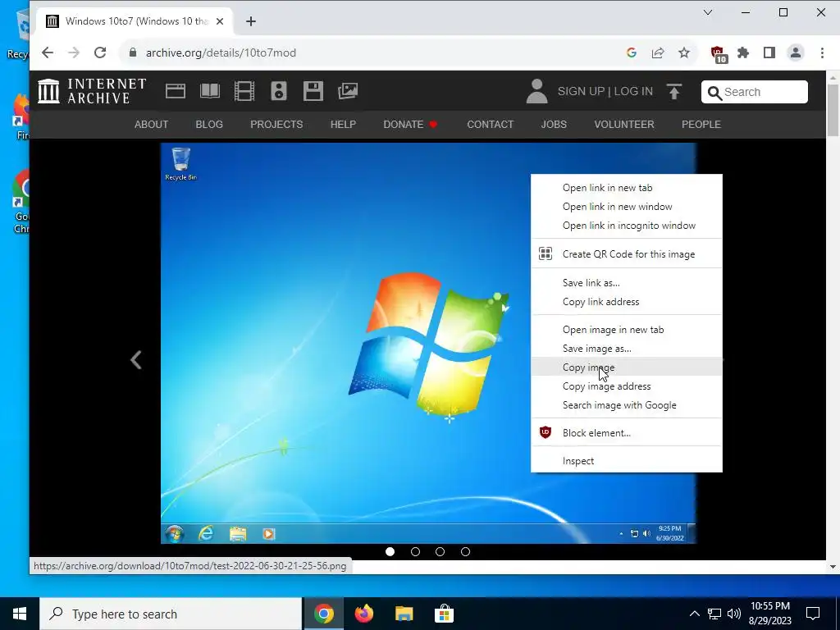Image resolution: width=840 pixels, height=630 pixels.
Task: Choose Save link as...
Action: [x=626, y=282]
